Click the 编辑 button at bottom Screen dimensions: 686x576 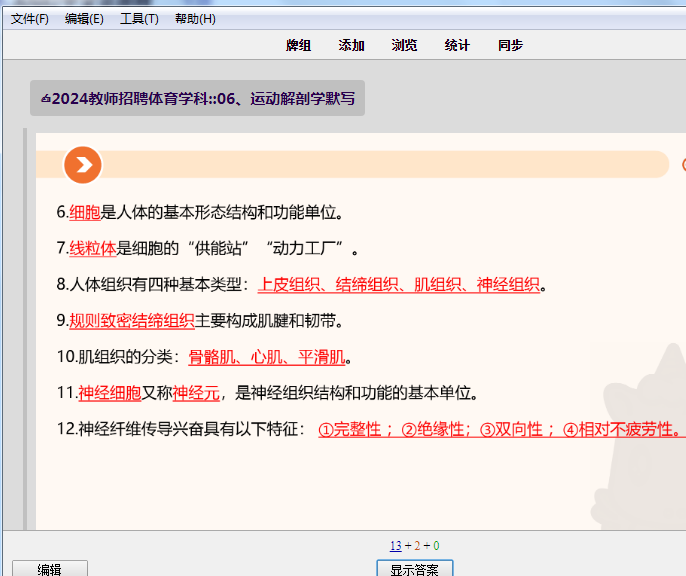click(49, 569)
